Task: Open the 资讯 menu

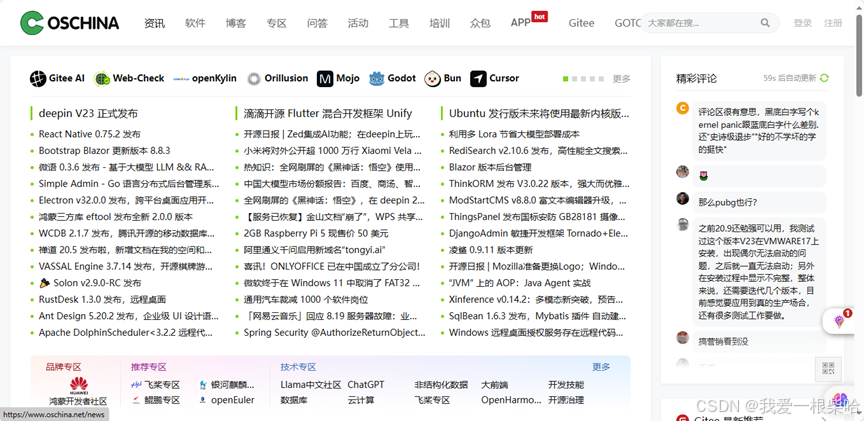Action: pyautogui.click(x=154, y=23)
